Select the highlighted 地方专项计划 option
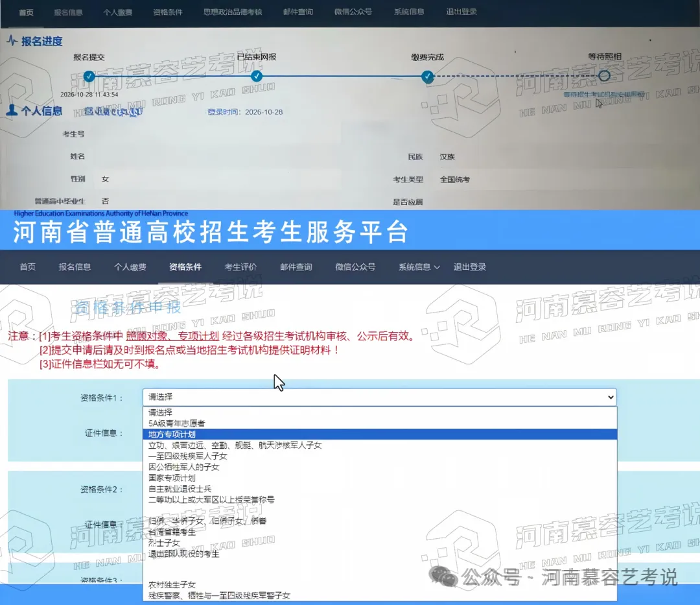This screenshot has height=605, width=700. click(x=380, y=434)
